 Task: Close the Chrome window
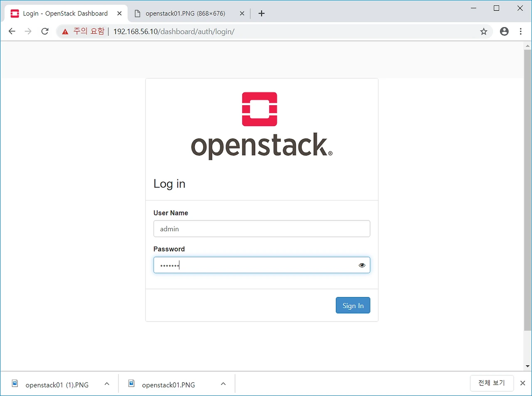click(x=520, y=8)
